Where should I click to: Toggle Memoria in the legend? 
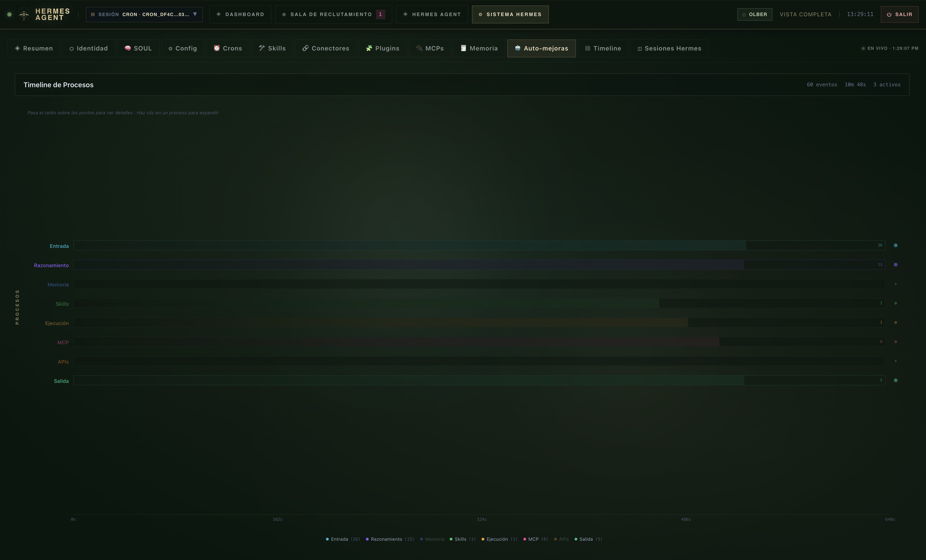(x=432, y=539)
